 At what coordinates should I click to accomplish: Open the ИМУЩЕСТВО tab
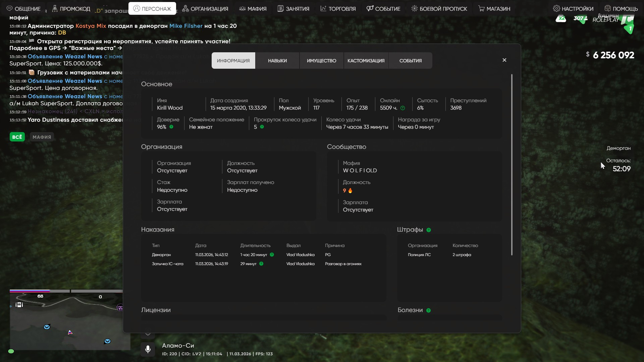coord(321,61)
